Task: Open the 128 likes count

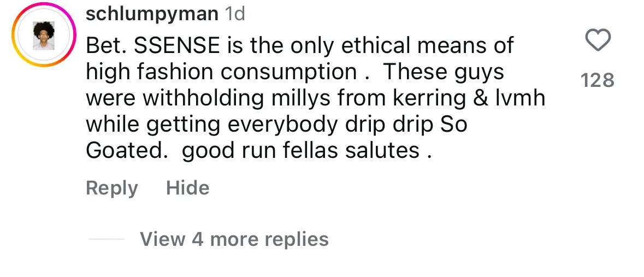Action: [598, 81]
